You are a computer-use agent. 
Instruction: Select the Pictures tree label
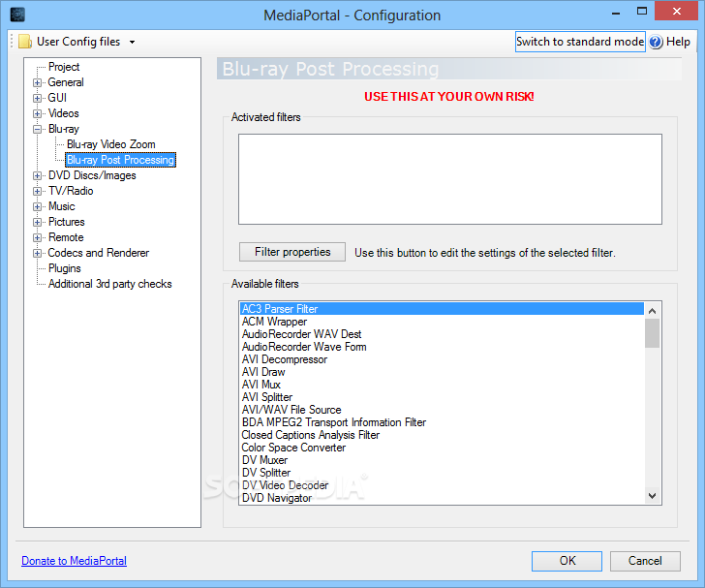click(67, 222)
